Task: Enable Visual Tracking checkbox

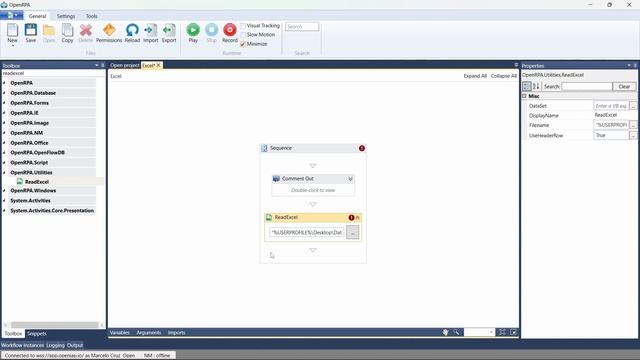Action: (243, 26)
